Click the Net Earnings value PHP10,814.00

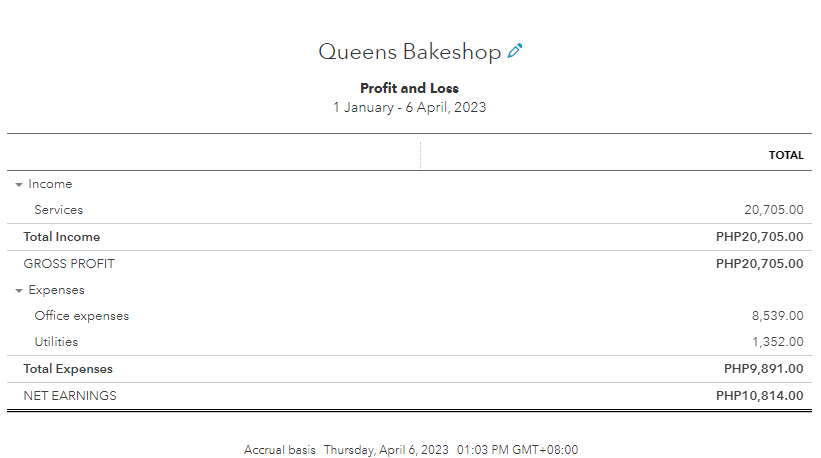pos(759,396)
